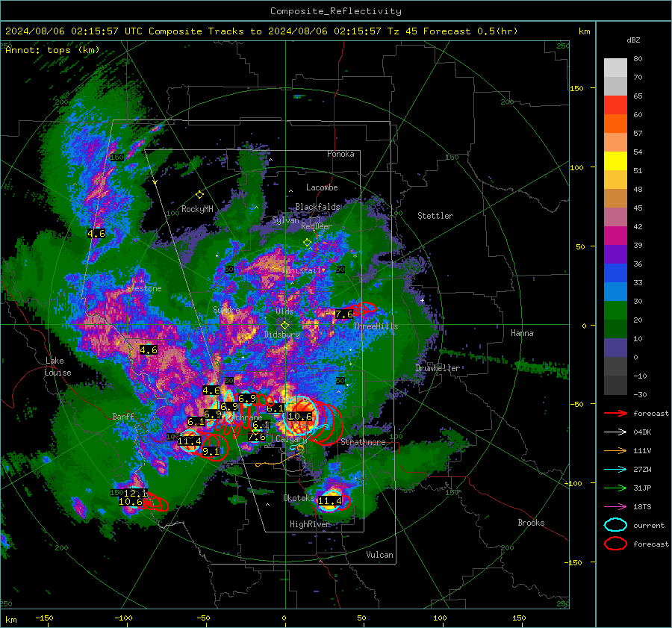
Task: Click the 4.6 label south of Limestone
Action: point(149,349)
